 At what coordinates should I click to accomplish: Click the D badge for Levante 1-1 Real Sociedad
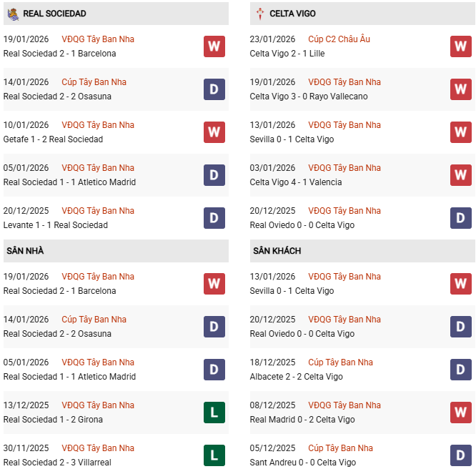tap(214, 218)
